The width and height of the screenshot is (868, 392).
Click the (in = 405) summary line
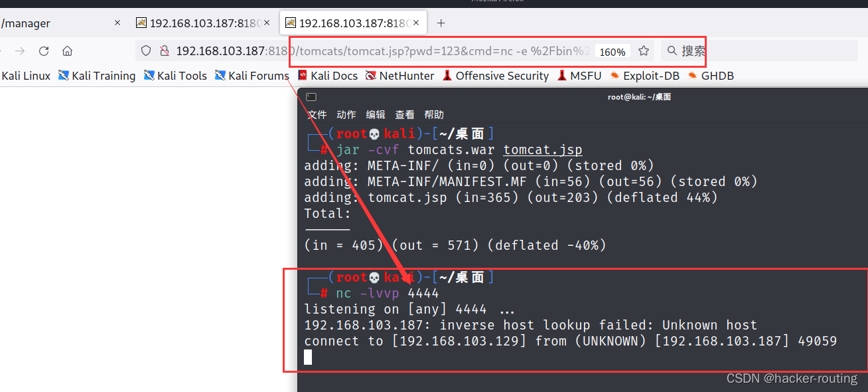click(455, 245)
